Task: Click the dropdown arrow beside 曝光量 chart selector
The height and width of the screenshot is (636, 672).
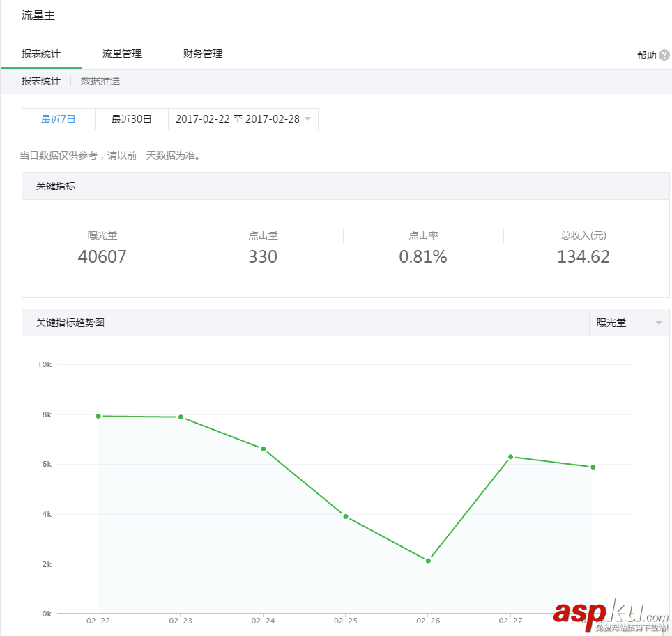Action: (658, 322)
